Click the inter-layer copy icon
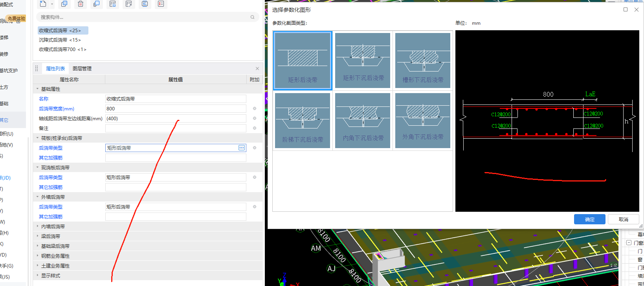Image resolution: width=644 pixels, height=286 pixels. point(96,4)
